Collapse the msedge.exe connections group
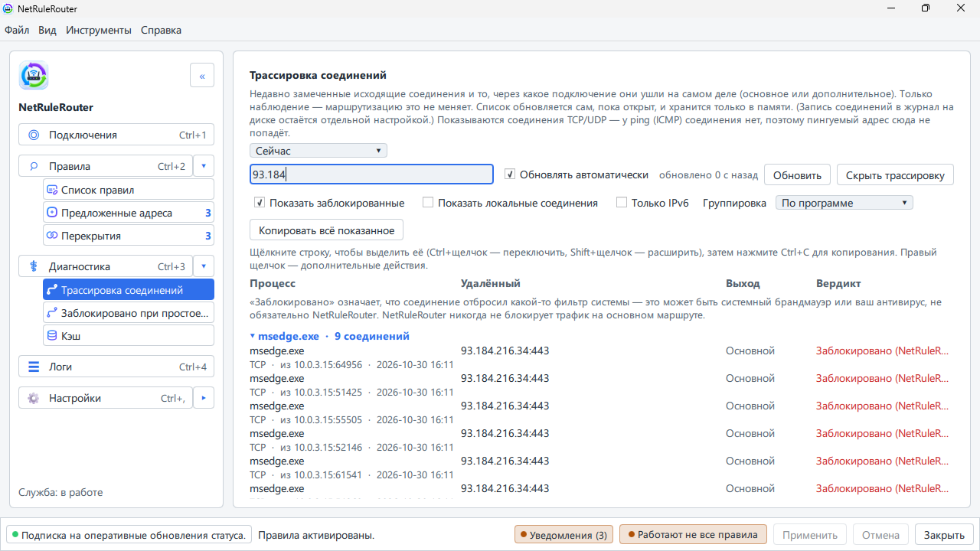Viewport: 980px width, 551px height. point(253,336)
